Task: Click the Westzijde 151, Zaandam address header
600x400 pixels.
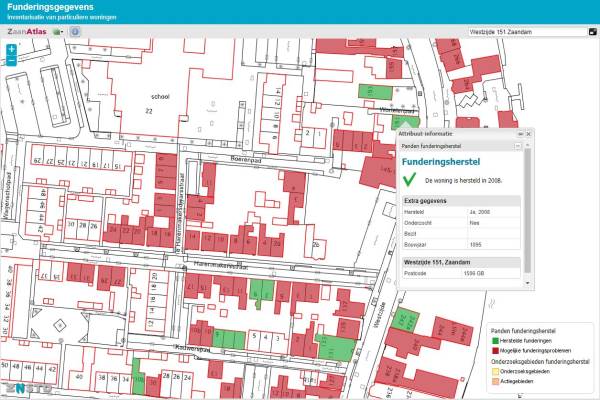Action: pos(440,261)
